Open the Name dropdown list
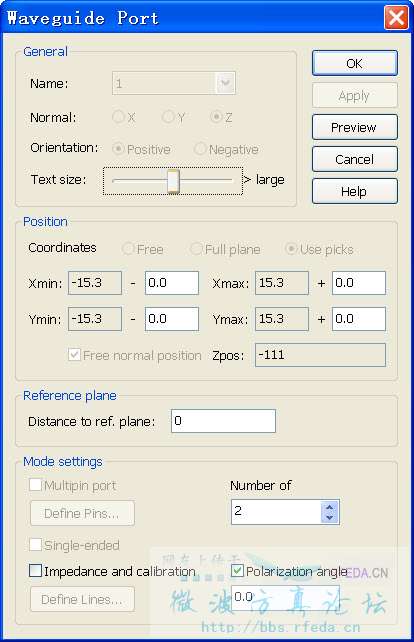The image size is (414, 642). pyautogui.click(x=225, y=83)
